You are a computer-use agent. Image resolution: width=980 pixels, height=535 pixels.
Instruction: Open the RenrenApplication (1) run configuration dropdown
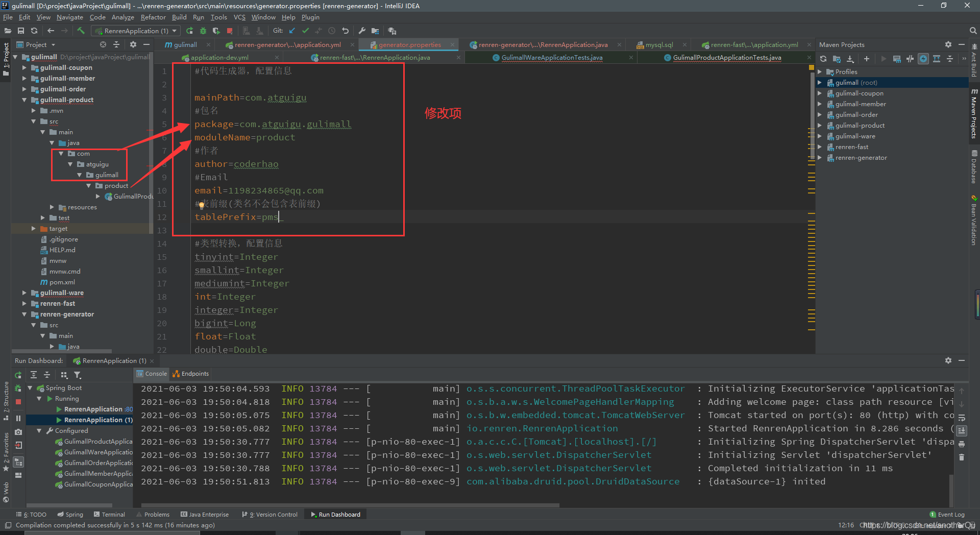coord(136,31)
